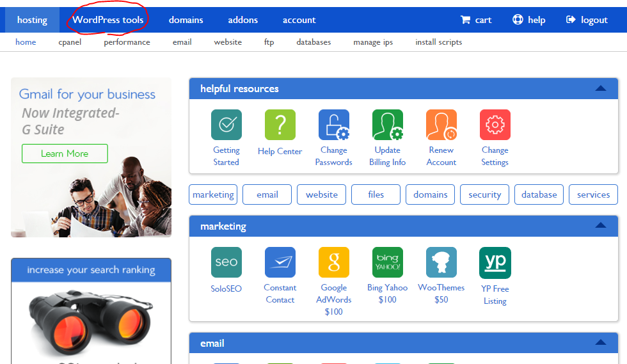Jump to the email section button
Viewport: 627px width, 364px height.
click(267, 194)
